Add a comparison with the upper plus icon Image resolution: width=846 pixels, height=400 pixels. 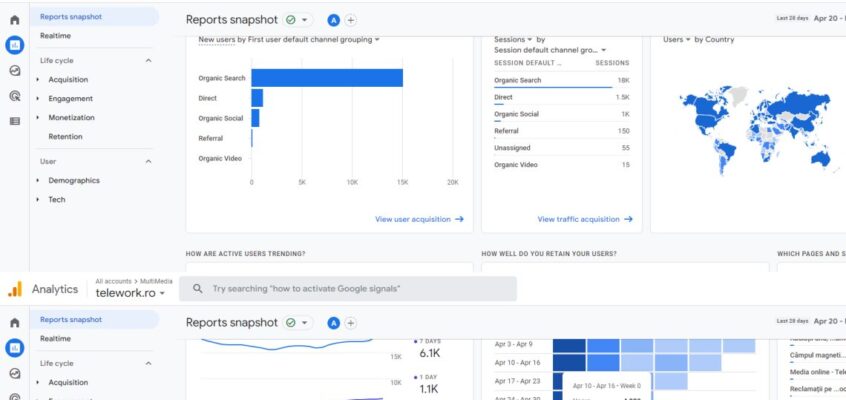[351, 21]
